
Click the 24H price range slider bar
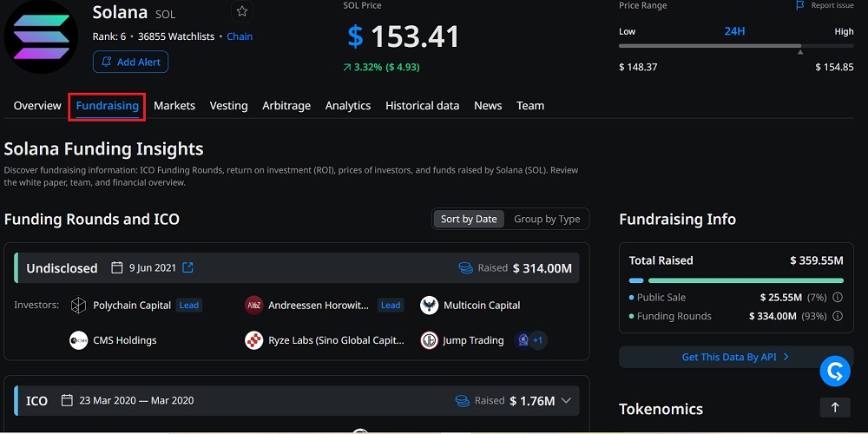pyautogui.click(x=736, y=46)
